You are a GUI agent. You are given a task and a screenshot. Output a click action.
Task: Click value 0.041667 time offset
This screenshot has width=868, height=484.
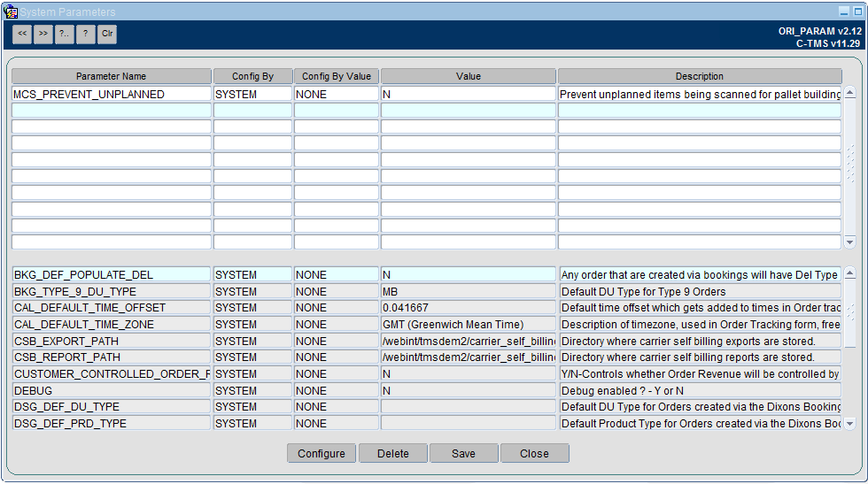[x=469, y=308]
